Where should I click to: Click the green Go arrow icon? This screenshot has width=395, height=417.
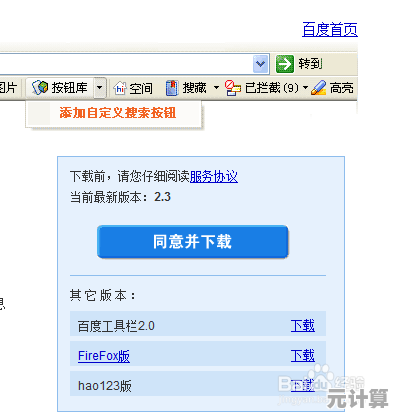tap(284, 64)
